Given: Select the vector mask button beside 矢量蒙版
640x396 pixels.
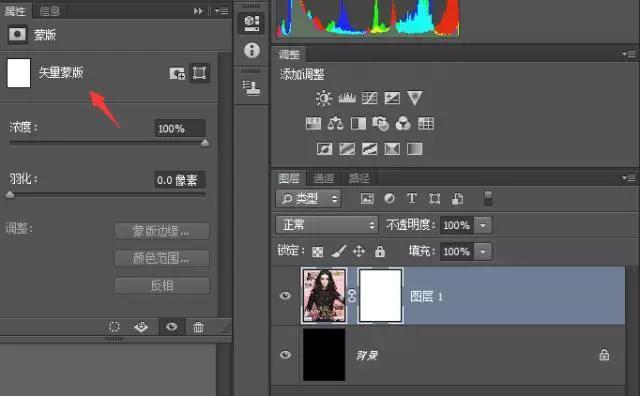Looking at the screenshot, I should (199, 73).
